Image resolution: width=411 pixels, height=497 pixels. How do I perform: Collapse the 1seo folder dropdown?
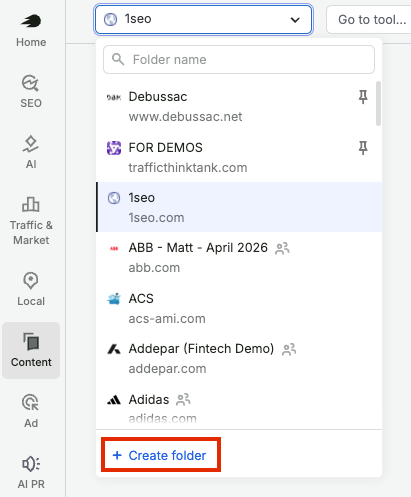[x=203, y=19]
